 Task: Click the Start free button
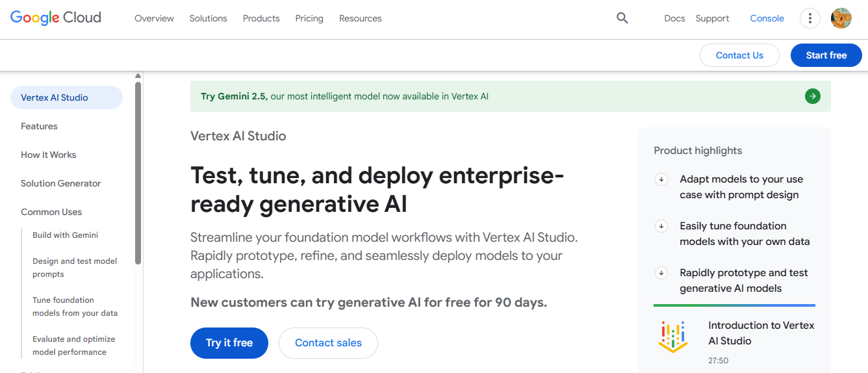(x=826, y=55)
